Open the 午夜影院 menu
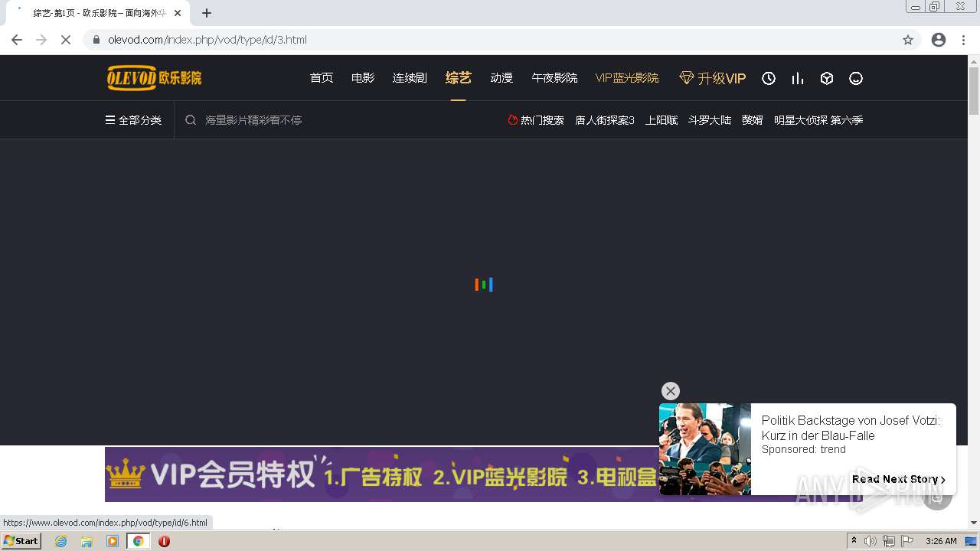Viewport: 980px width, 551px height. pyautogui.click(x=554, y=78)
